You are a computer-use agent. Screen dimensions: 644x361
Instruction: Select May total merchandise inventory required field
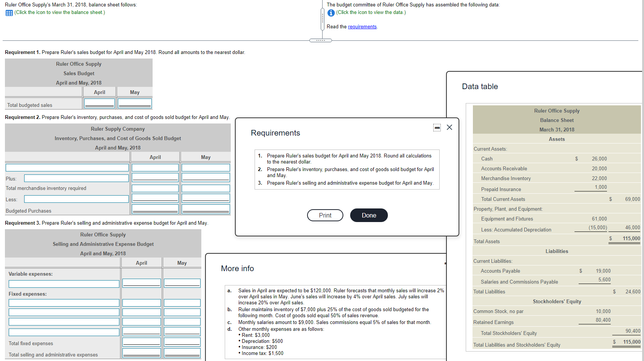click(x=206, y=188)
